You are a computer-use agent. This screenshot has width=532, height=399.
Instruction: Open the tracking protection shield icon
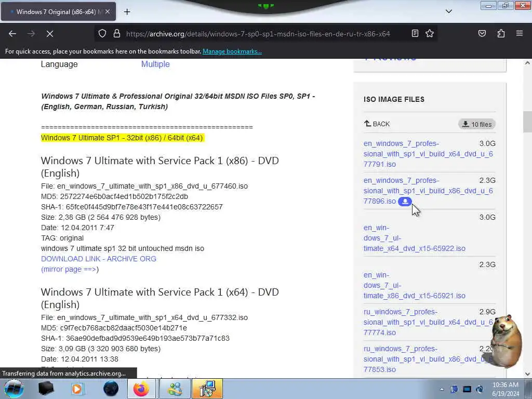click(x=102, y=34)
